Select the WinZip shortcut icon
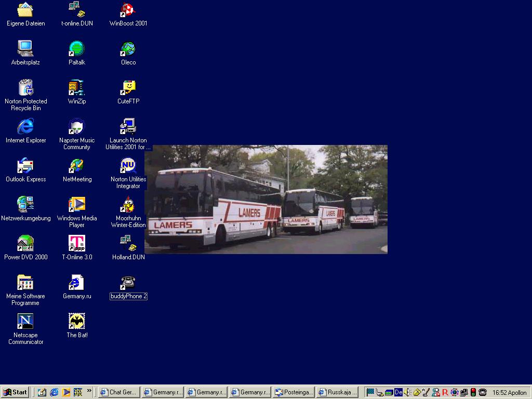The image size is (532, 399). click(77, 87)
